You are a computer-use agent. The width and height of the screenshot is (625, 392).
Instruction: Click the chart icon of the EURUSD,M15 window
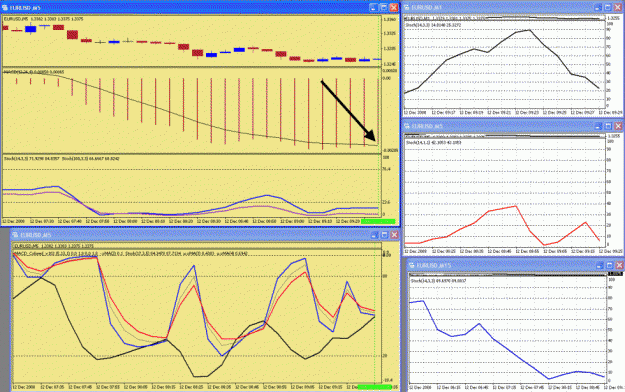pos(412,265)
